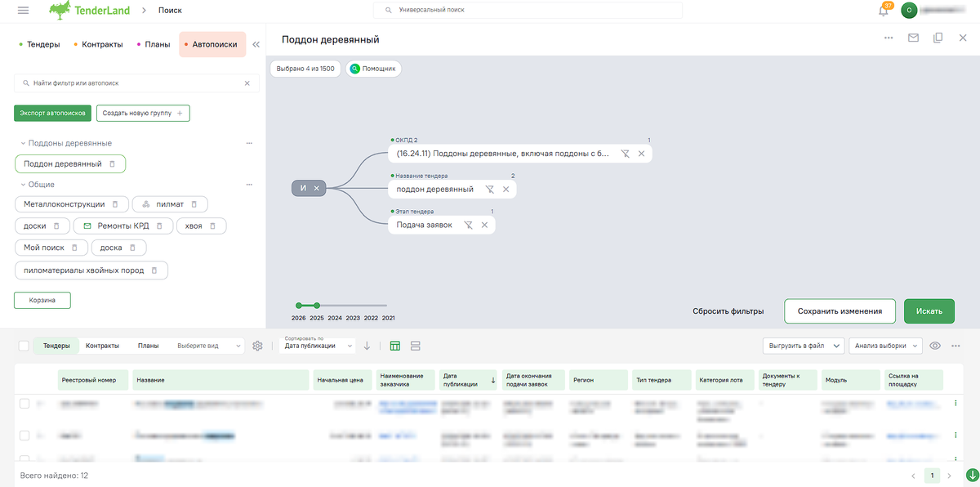
Task: Click the envelope icon in search header
Action: coord(913,38)
